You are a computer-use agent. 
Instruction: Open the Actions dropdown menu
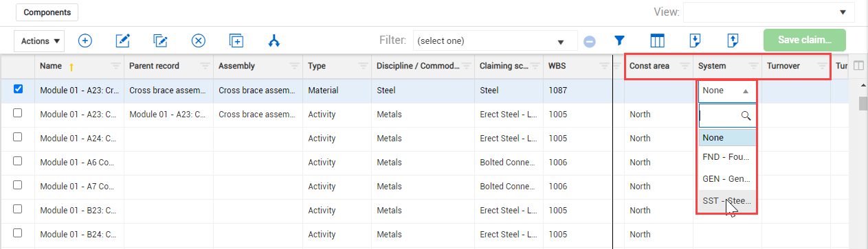pyautogui.click(x=38, y=41)
